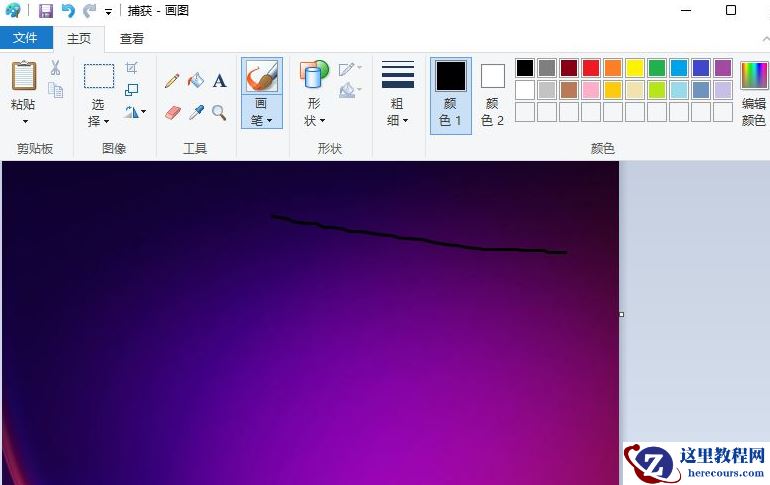Viewport: 770px width, 485px height.
Task: Pick the lavender color swatch
Action: pyautogui.click(x=723, y=90)
